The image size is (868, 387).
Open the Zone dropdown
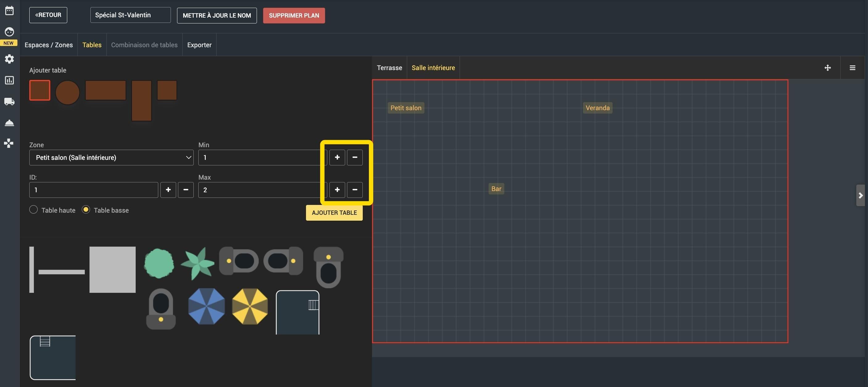111,157
